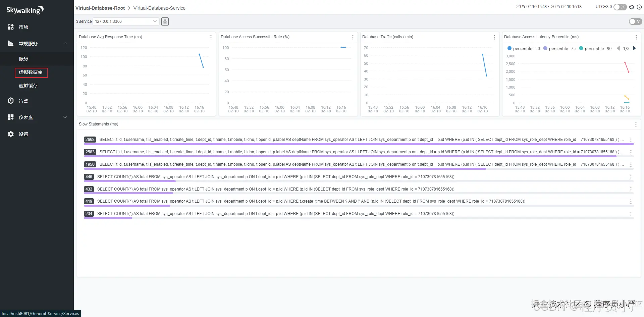Click the 446 ms SELECT COUNT statement
This screenshot has height=317, width=644.
(276, 177)
